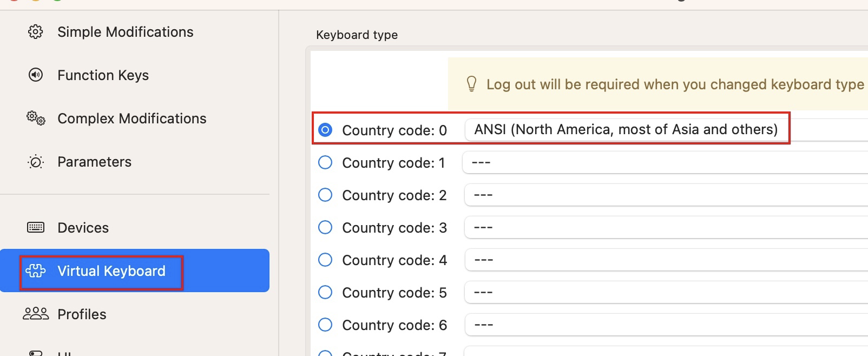Enable the Country code: 6 radio button
Image resolution: width=868 pixels, height=356 pixels.
(x=325, y=325)
